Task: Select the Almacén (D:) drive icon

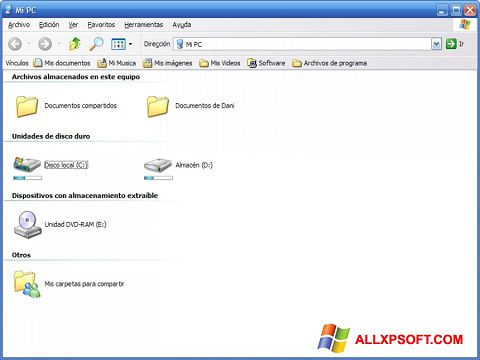Action: 158,165
